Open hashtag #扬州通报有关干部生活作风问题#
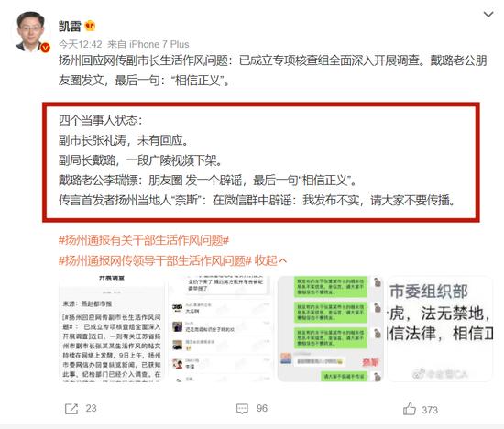This screenshot has height=429, width=504. pyautogui.click(x=144, y=240)
